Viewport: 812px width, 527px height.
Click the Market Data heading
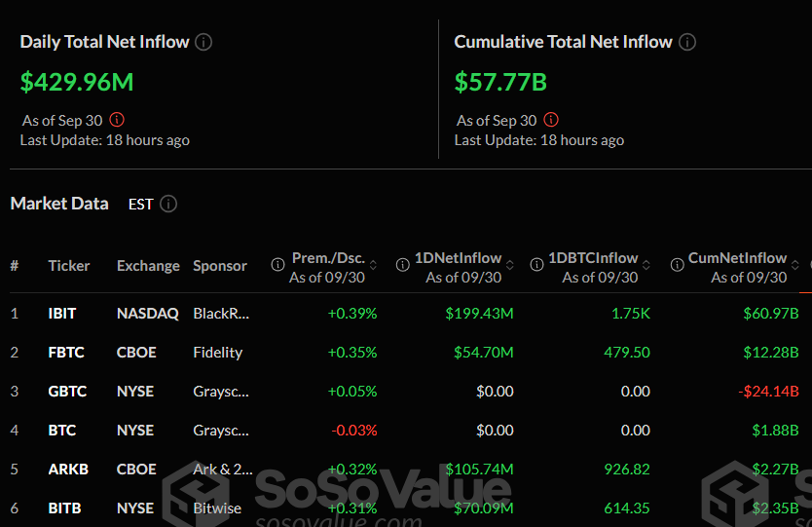[59, 204]
